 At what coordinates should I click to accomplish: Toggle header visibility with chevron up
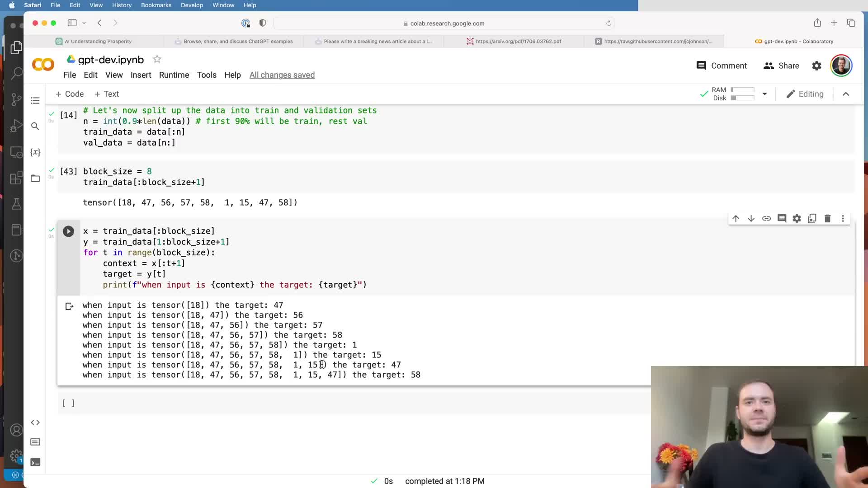point(845,94)
